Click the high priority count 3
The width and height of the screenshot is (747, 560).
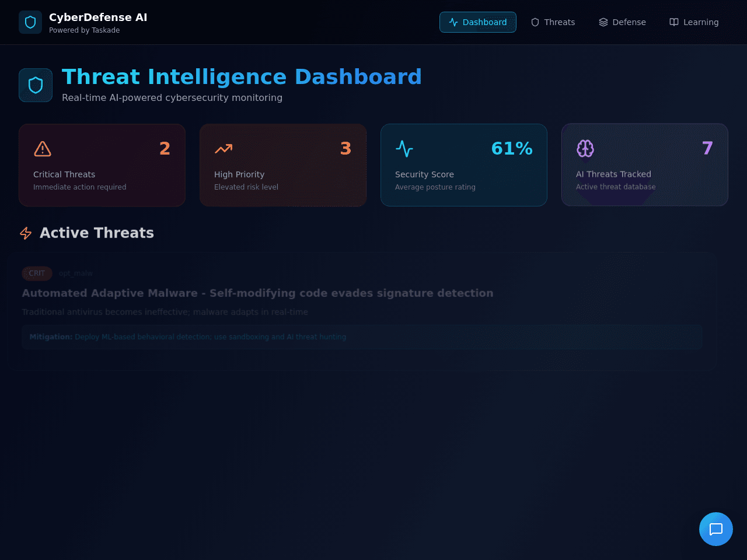coord(345,149)
